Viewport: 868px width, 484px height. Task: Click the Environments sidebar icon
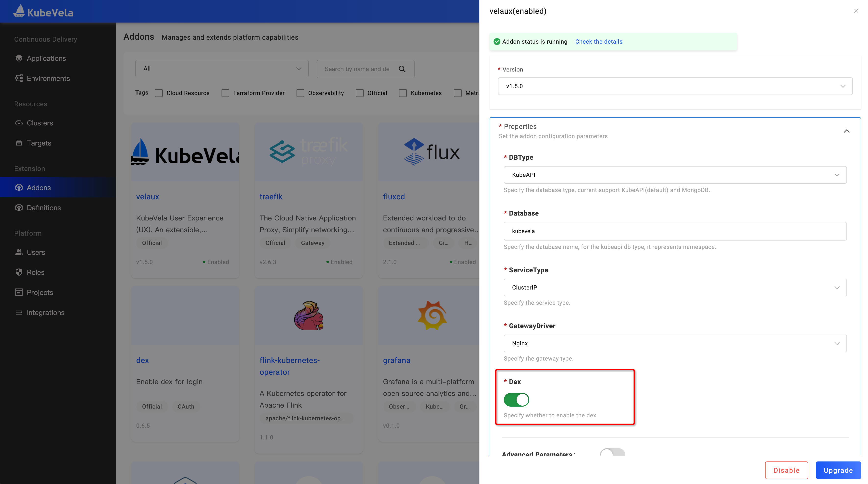pyautogui.click(x=19, y=78)
